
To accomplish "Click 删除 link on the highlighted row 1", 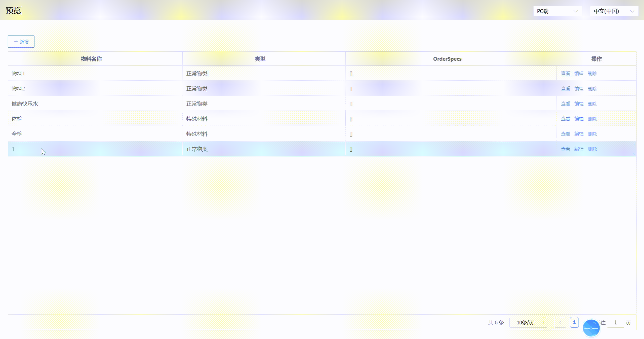I will coord(592,149).
